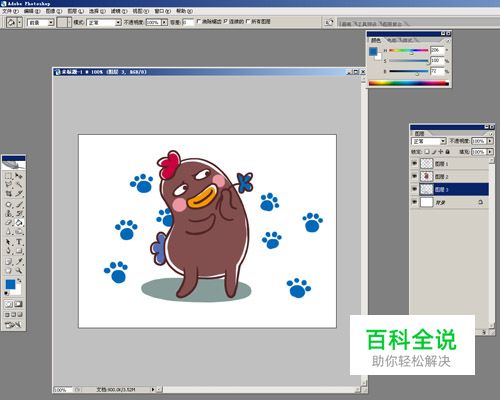Open the 文件 File menu
Screen dimensions: 500x400
11,11
